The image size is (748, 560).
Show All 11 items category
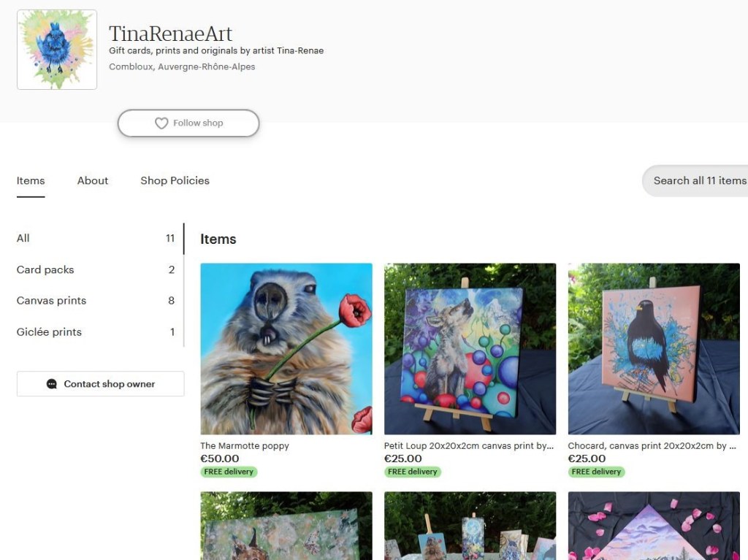coord(96,238)
